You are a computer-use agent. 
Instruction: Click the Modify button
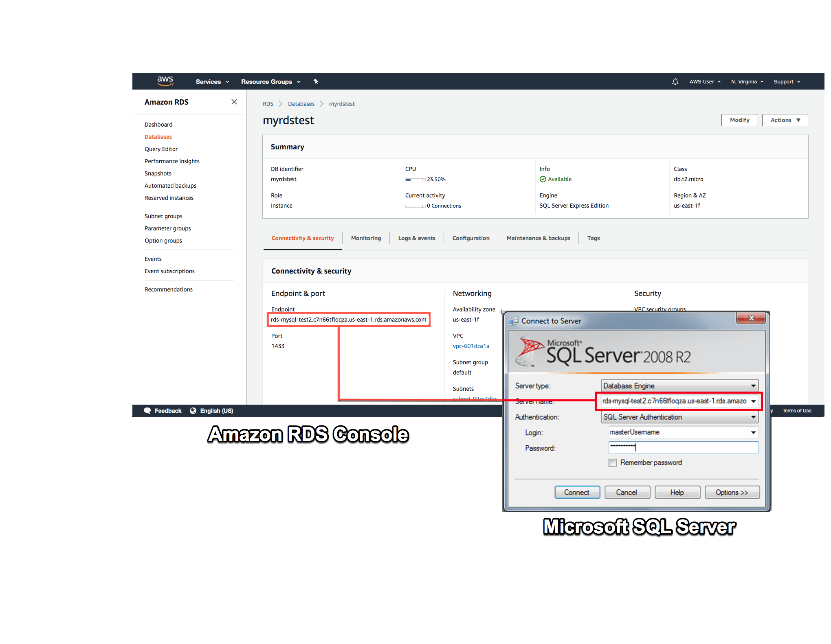pos(739,120)
